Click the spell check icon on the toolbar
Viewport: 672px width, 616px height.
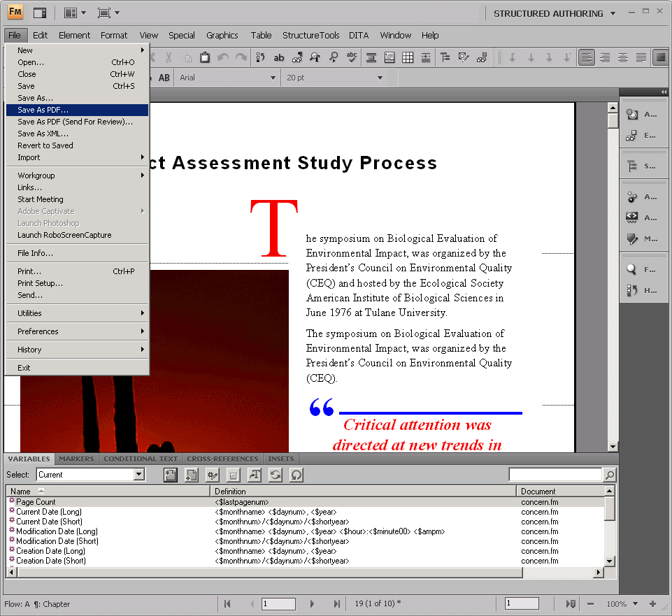coord(351,57)
